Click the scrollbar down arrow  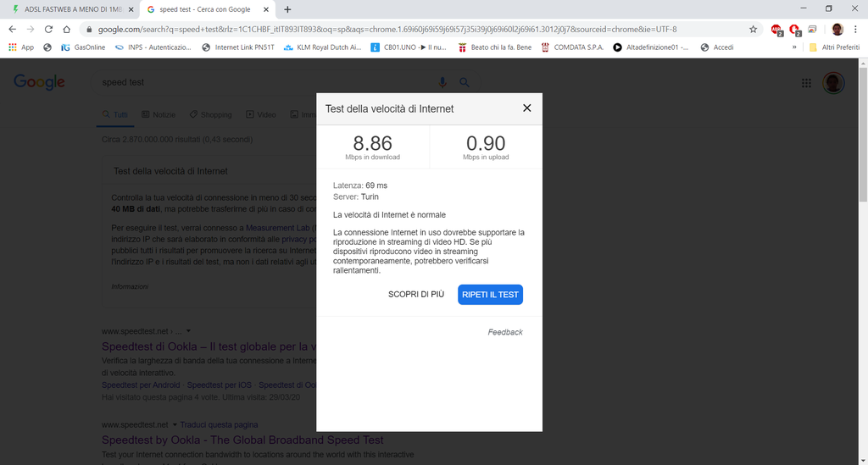863,460
